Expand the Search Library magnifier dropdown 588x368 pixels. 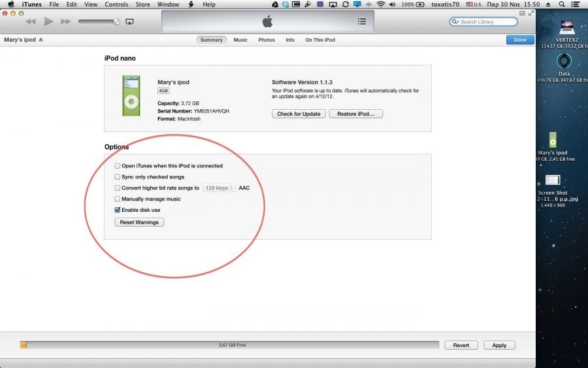coord(455,22)
